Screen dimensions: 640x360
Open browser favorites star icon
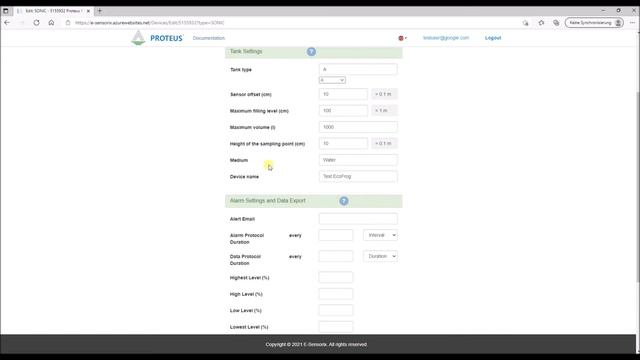point(541,23)
